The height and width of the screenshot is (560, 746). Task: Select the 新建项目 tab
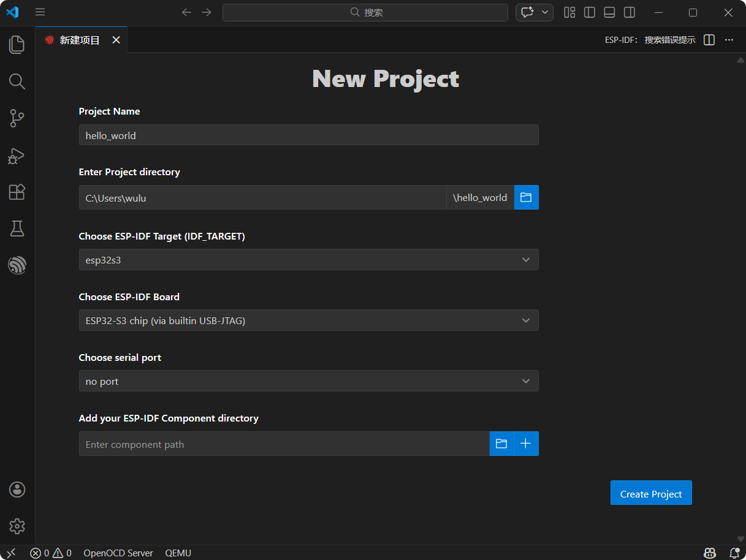point(79,40)
